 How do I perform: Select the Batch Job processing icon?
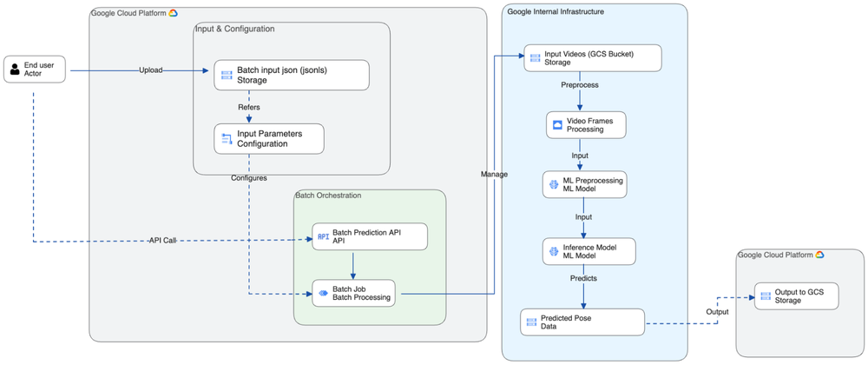[x=323, y=294]
